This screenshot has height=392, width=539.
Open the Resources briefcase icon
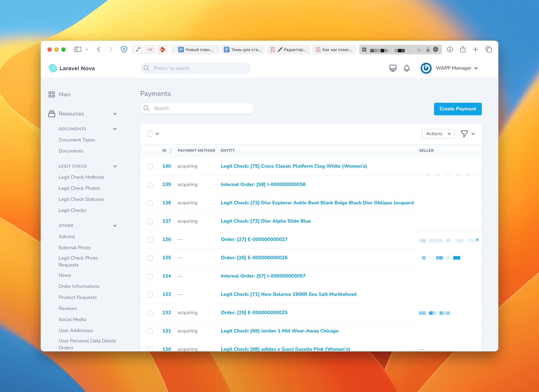tap(52, 114)
